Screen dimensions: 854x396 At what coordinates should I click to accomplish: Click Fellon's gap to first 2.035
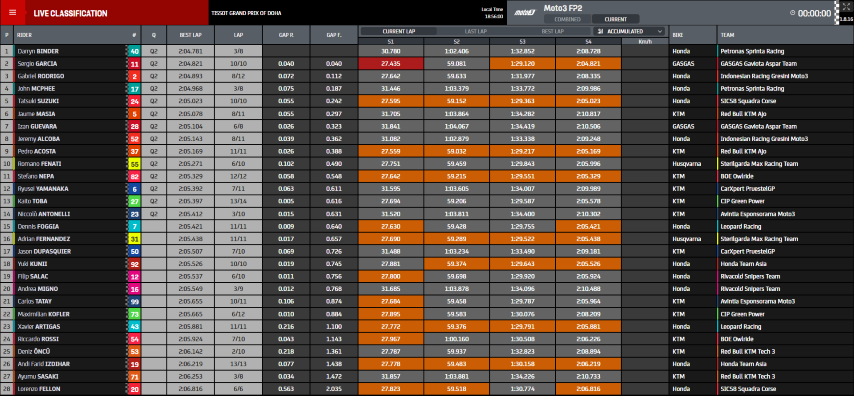click(x=334, y=389)
